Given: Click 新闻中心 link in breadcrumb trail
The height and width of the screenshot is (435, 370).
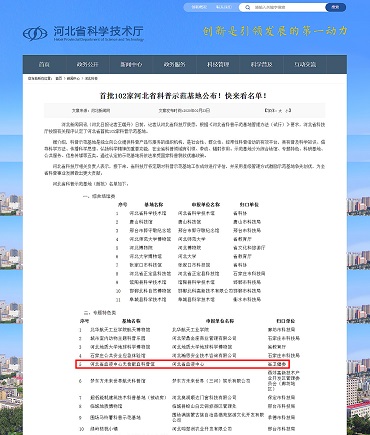Looking at the screenshot, I should (x=73, y=78).
